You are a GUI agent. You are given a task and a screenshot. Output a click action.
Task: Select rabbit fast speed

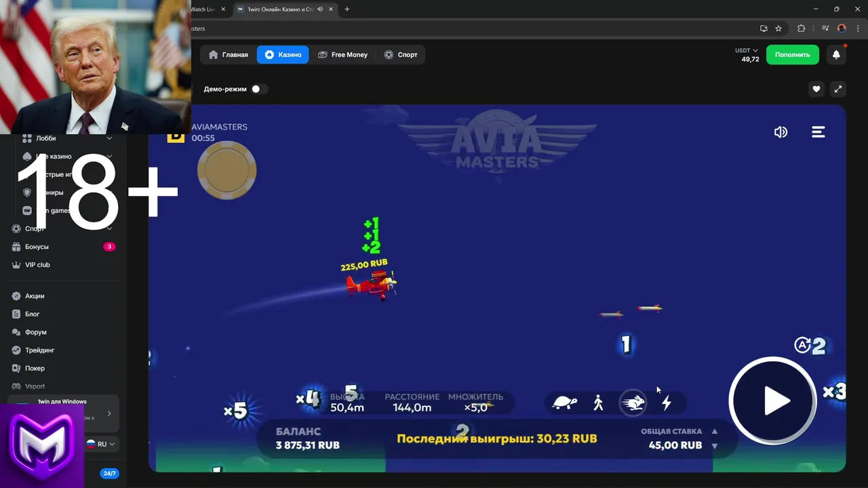click(633, 403)
